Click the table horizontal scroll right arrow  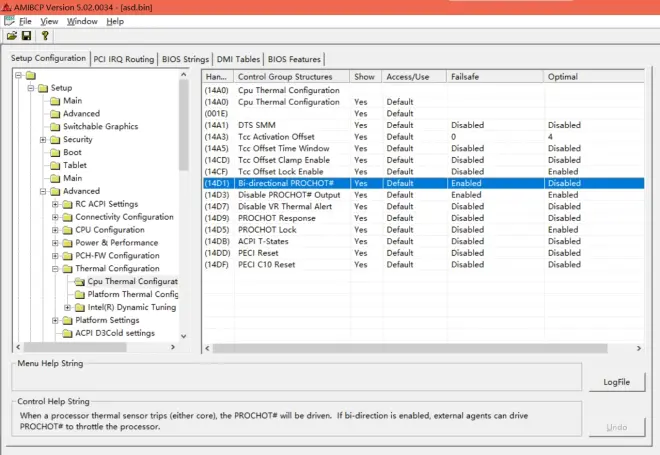coord(639,348)
